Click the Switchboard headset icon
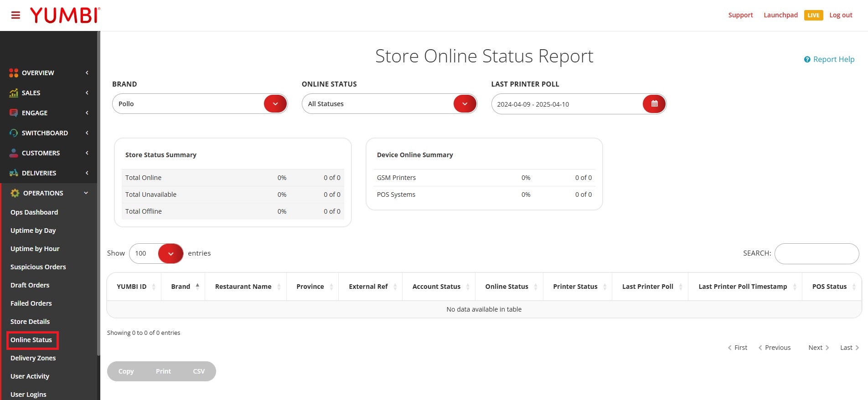This screenshot has width=868, height=400. coord(14,133)
